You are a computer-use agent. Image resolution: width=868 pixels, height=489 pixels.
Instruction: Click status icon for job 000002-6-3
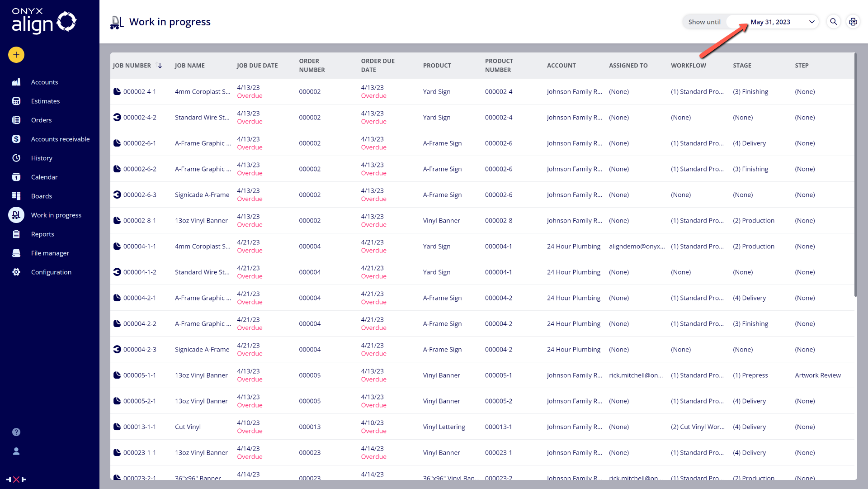pyautogui.click(x=117, y=195)
